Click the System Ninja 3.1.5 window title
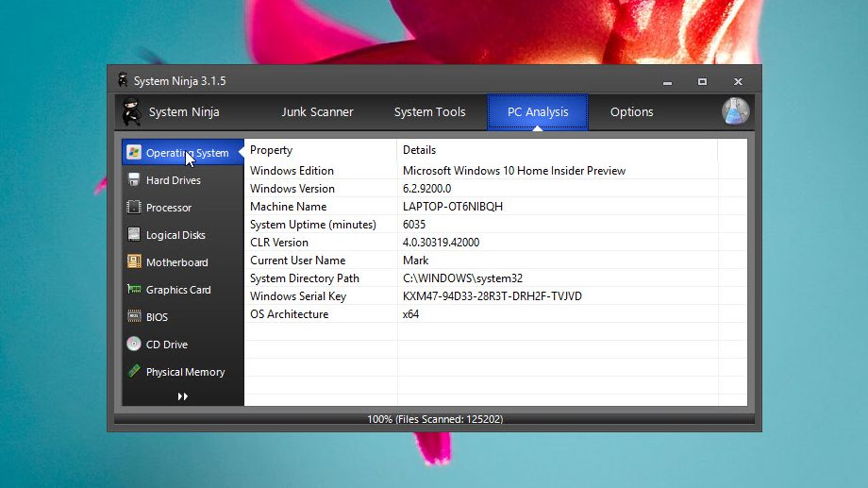 180,81
